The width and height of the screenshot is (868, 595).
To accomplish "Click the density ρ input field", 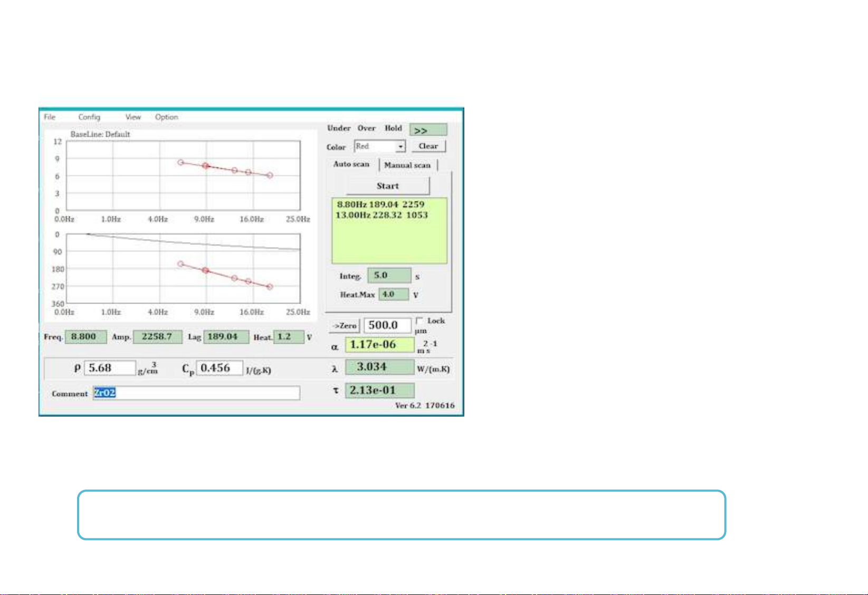I will (x=110, y=368).
